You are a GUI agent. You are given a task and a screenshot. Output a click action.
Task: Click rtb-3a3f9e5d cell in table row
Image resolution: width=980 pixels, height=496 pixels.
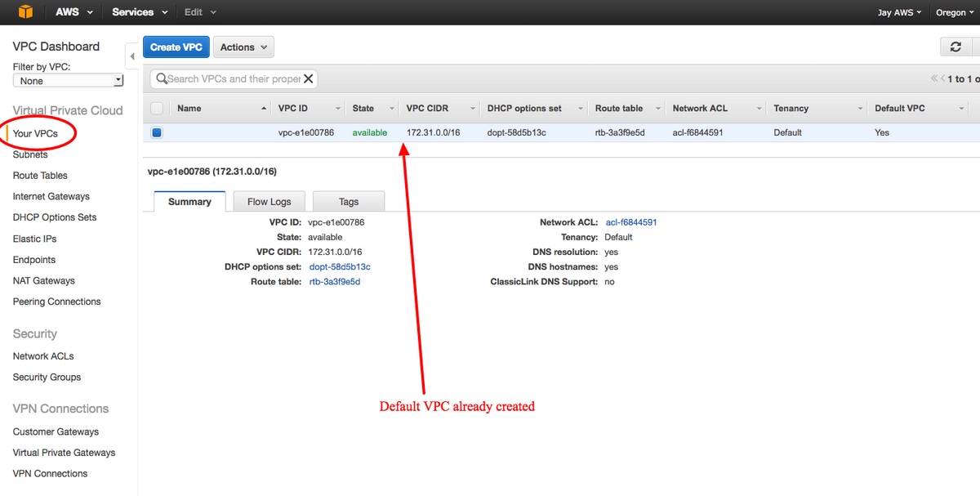tap(620, 132)
